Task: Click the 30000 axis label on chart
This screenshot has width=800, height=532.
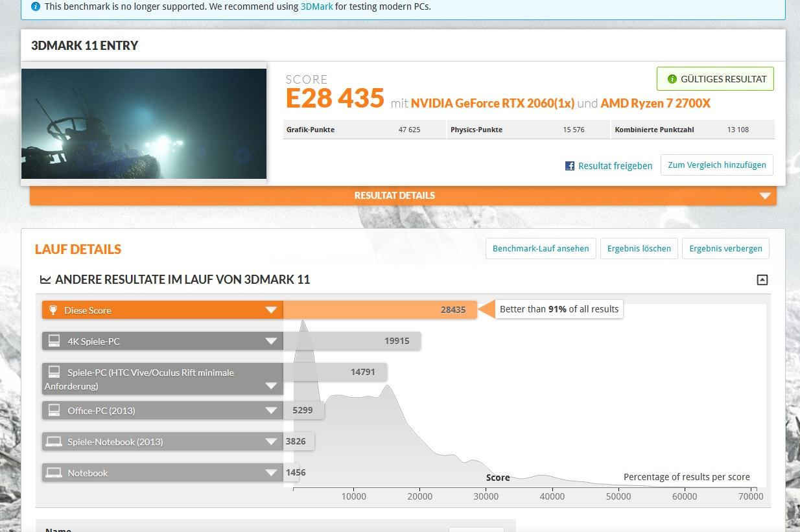Action: (486, 496)
